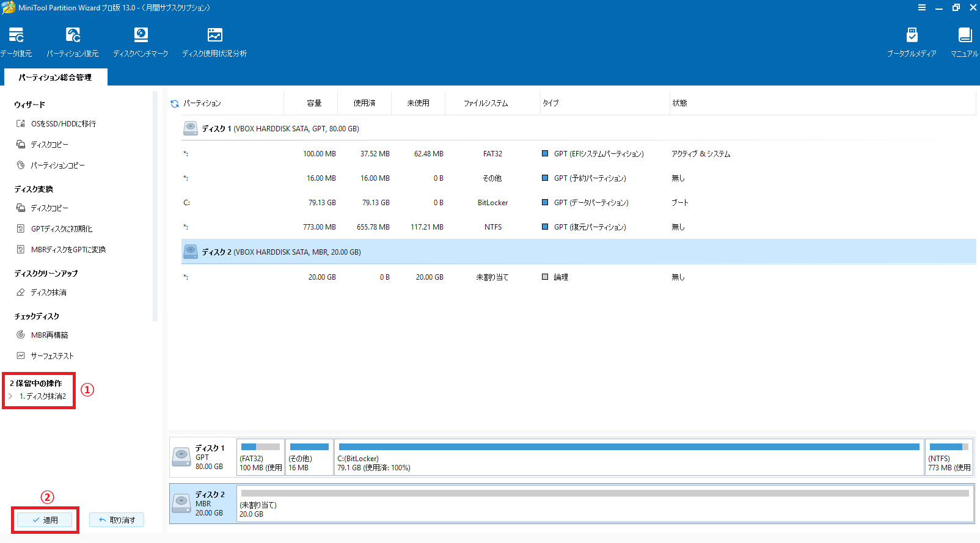The image size is (980, 543).
Task: Refresh the partition list with the refresh icon
Action: pos(175,104)
